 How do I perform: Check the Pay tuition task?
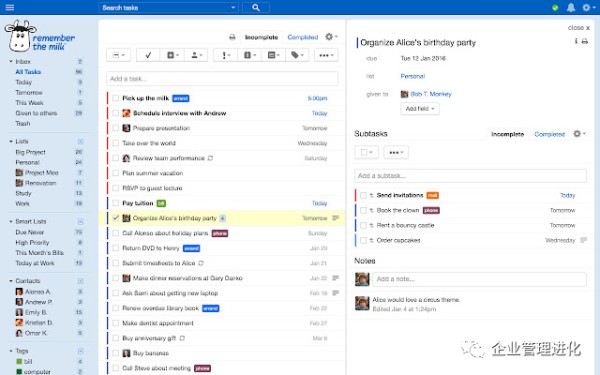(116, 203)
